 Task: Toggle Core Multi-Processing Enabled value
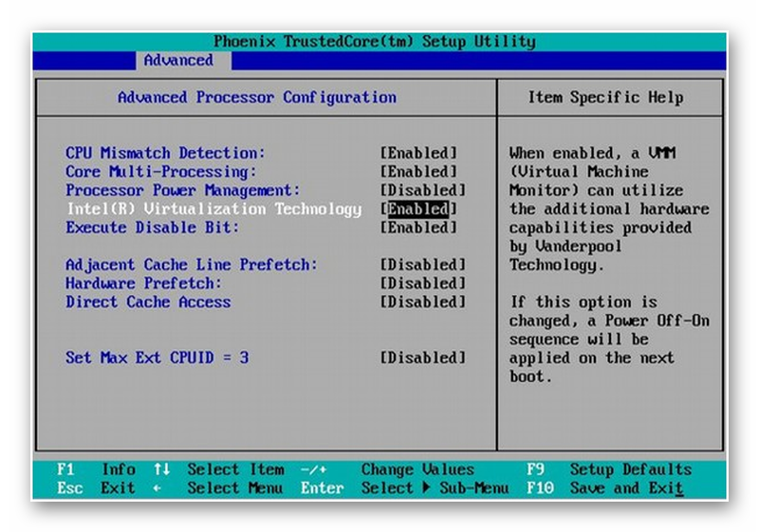tap(418, 172)
